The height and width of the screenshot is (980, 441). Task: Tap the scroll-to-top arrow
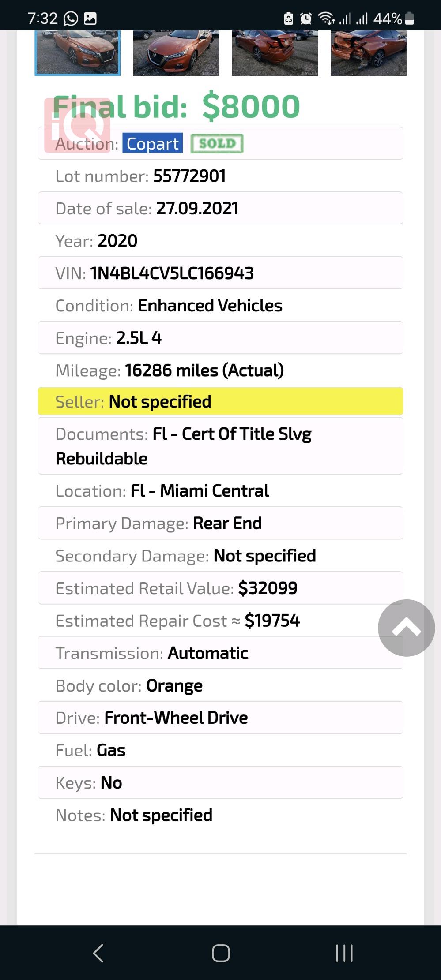tap(406, 628)
